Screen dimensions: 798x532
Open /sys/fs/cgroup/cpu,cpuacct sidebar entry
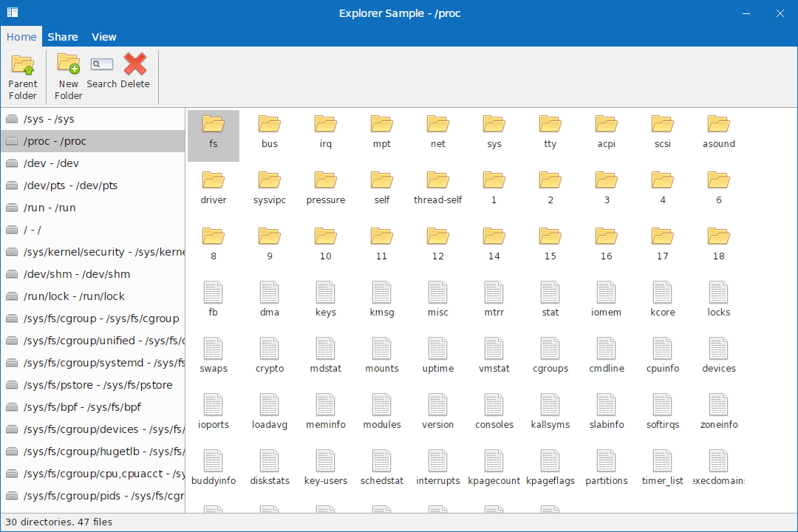coord(92,474)
